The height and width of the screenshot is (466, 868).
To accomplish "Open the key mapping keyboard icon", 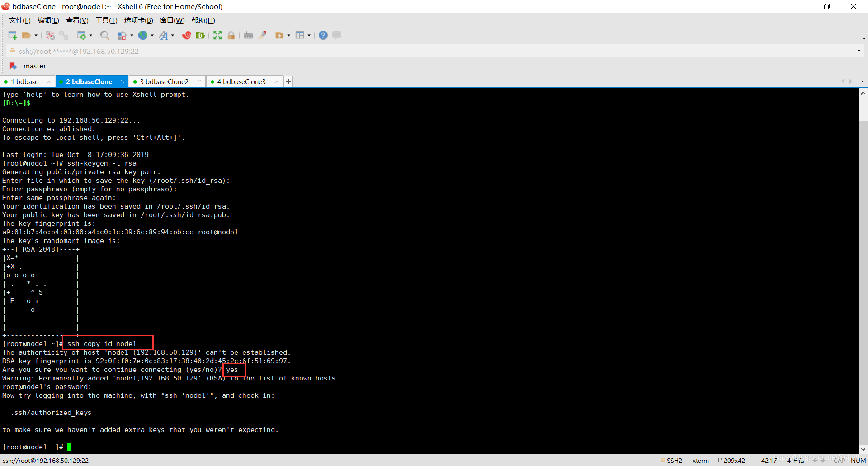I will coord(248,35).
